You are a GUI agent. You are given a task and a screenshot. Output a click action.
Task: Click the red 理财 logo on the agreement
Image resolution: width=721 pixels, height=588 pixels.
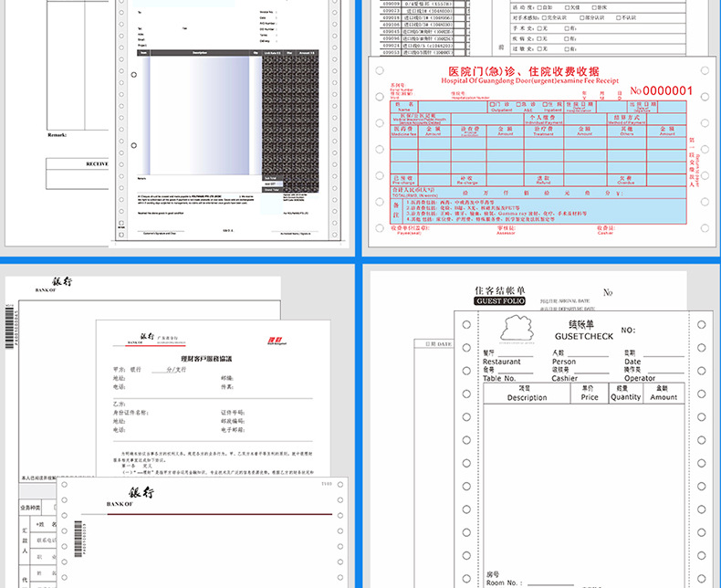click(277, 341)
